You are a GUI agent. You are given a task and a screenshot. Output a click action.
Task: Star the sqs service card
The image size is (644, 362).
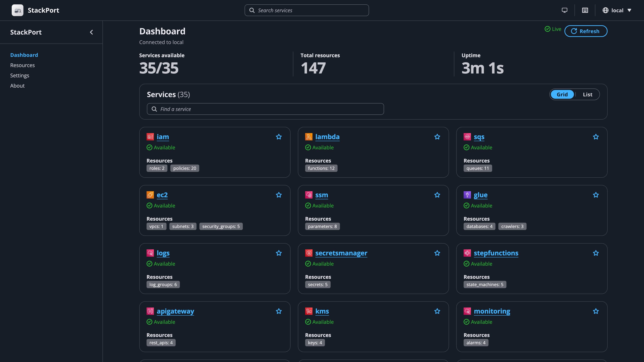pyautogui.click(x=596, y=137)
